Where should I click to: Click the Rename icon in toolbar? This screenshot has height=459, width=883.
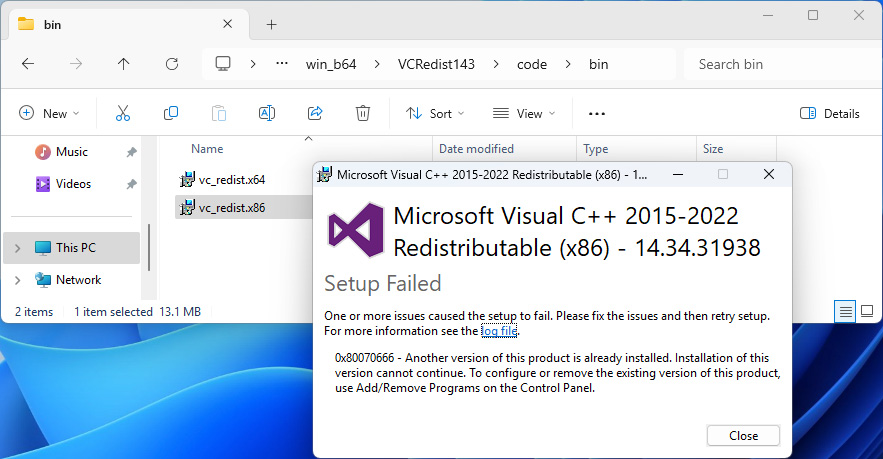tap(267, 113)
